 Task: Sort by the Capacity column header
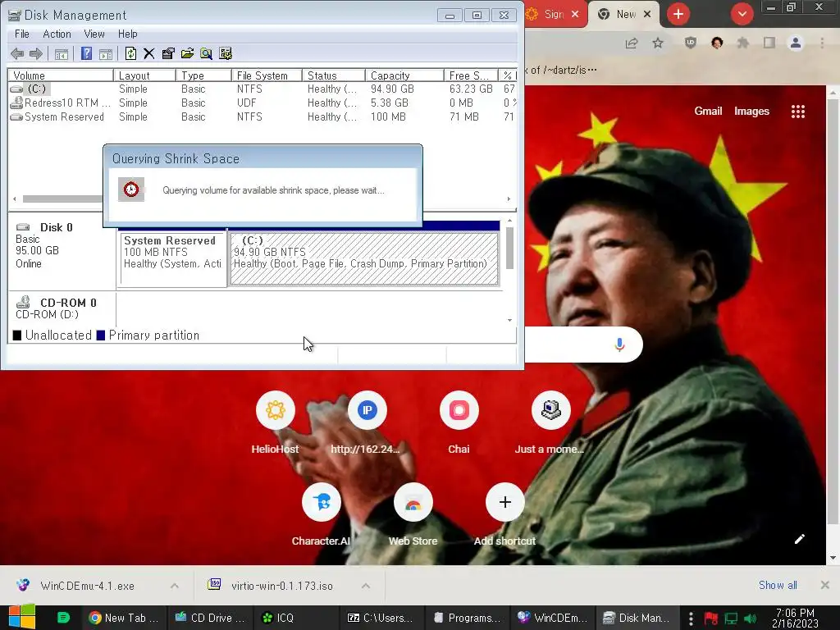[x=404, y=75]
